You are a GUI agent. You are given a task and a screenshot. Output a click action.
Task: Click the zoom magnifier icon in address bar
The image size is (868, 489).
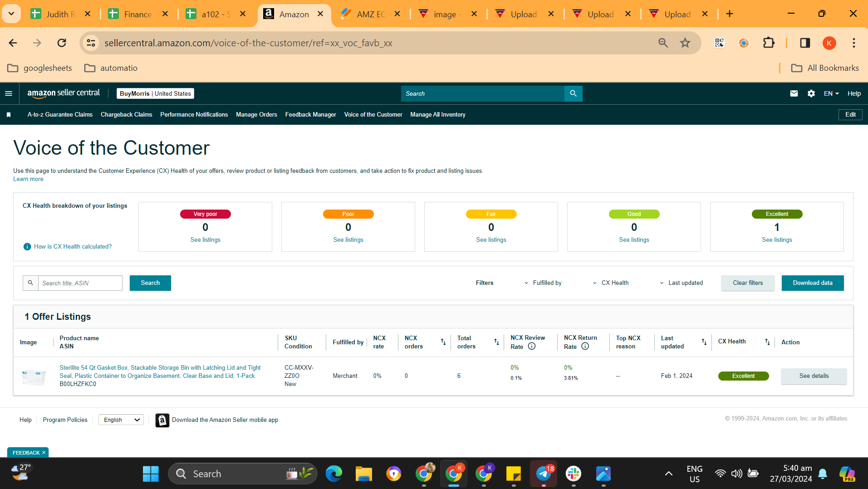coord(663,43)
